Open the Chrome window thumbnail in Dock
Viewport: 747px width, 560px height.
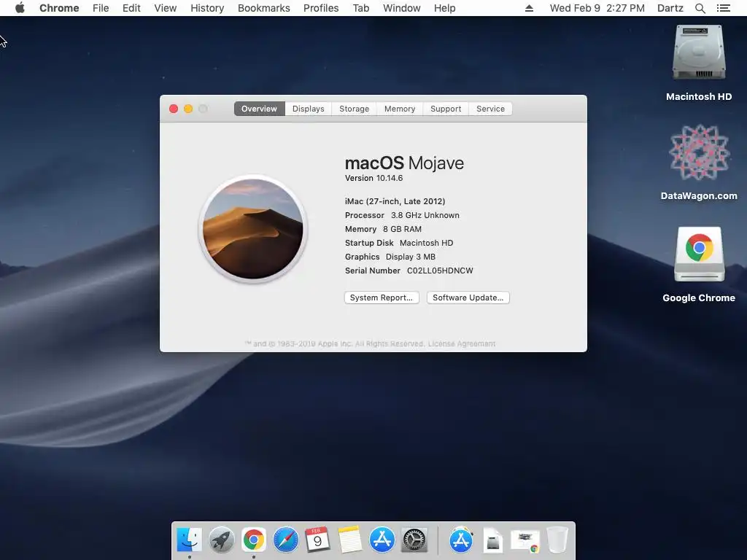[x=525, y=542]
